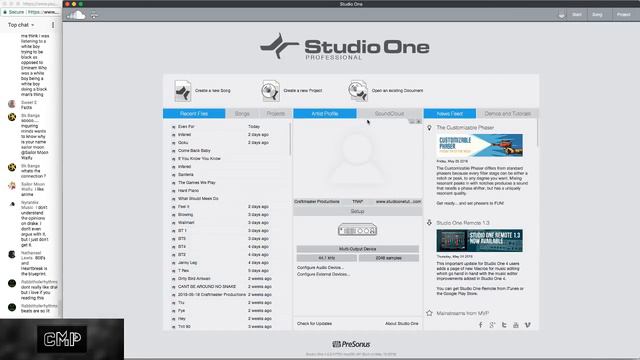Image resolution: width=640 pixels, height=360 pixels.
Task: Open The Customizable Phaser banner image
Action: 480,145
